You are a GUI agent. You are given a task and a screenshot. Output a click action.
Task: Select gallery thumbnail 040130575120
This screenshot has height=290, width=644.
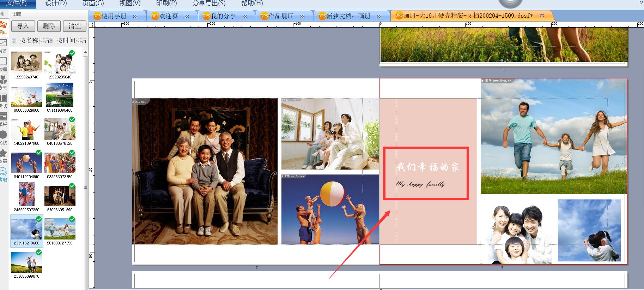click(60, 129)
